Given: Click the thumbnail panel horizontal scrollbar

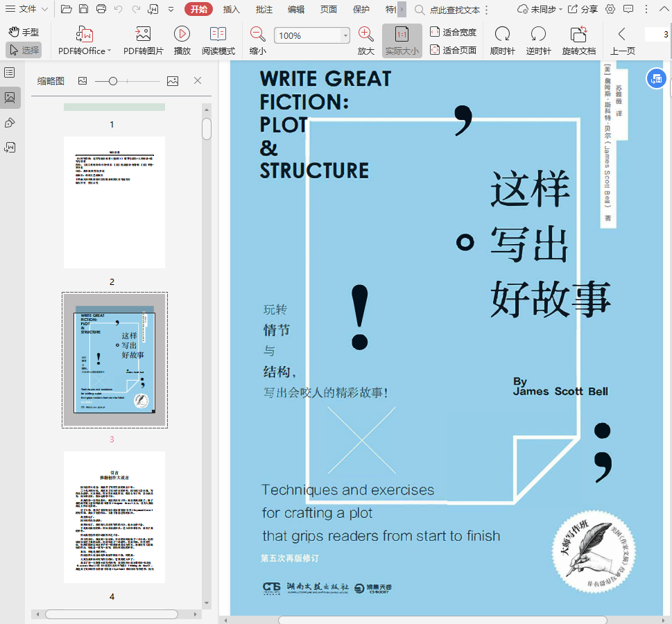Looking at the screenshot, I should [112, 614].
